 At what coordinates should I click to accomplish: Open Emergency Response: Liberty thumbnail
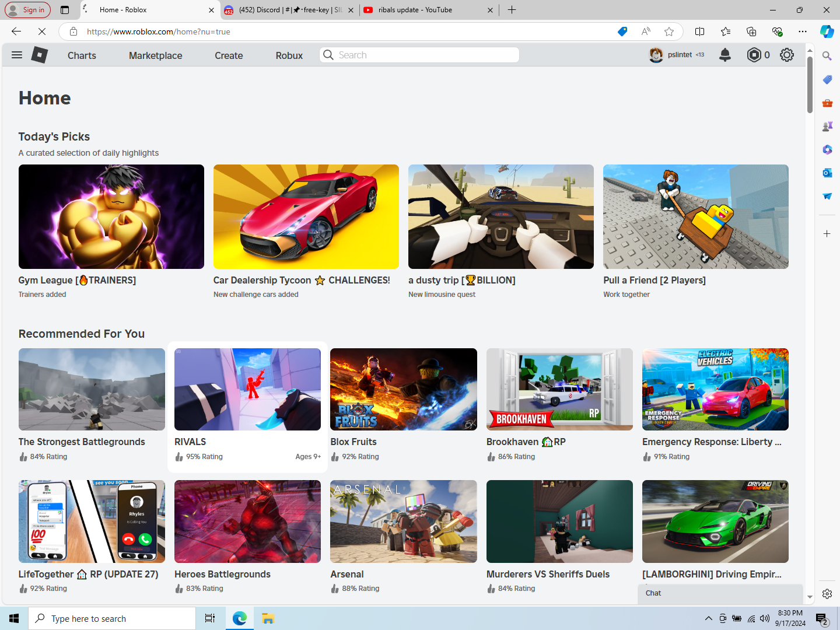[x=715, y=389]
